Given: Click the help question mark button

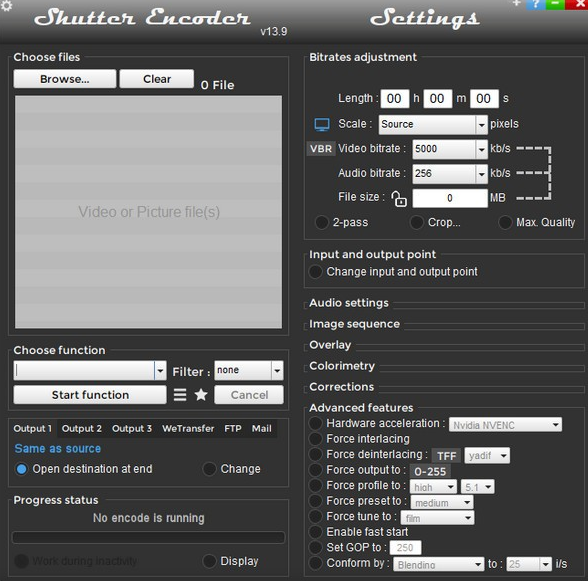Looking at the screenshot, I should (536, 5).
